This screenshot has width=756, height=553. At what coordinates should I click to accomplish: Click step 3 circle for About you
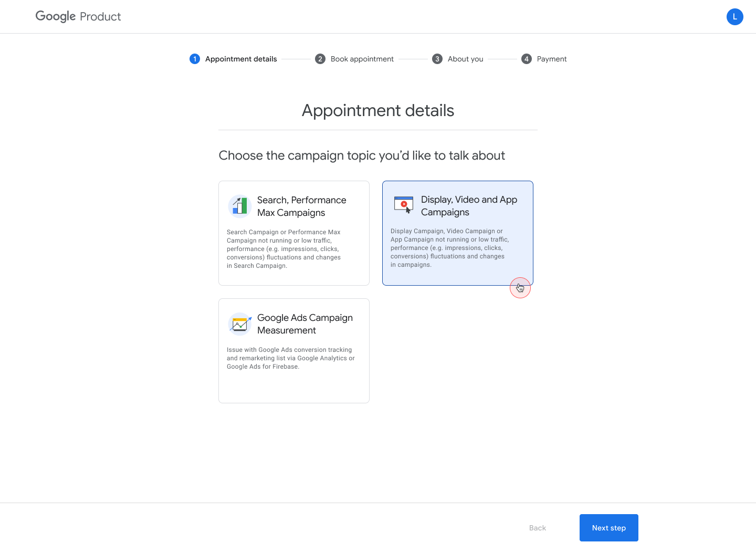[437, 59]
